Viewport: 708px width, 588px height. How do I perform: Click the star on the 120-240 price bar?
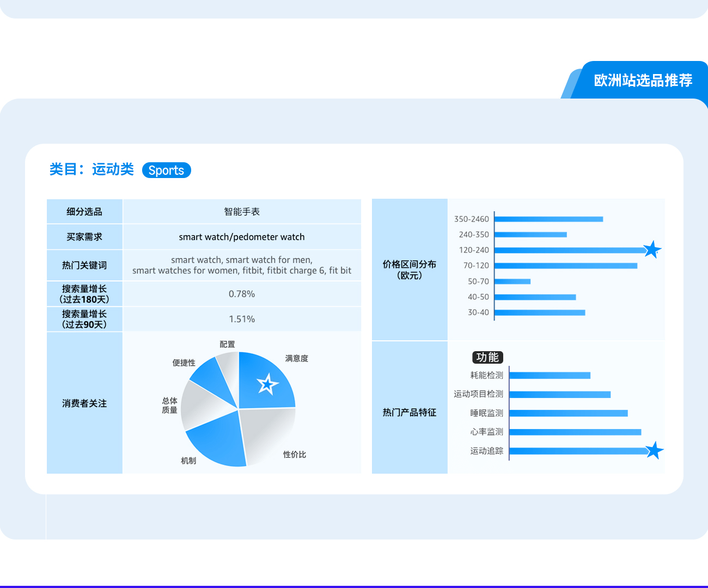click(651, 250)
